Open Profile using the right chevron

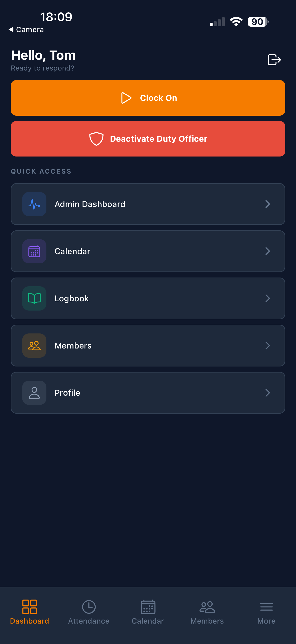268,393
